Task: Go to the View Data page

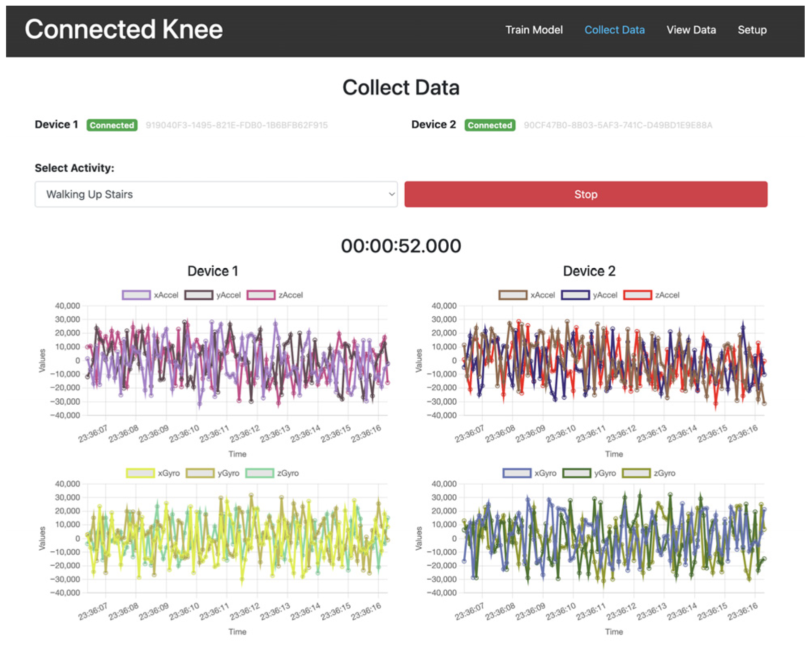Action: pyautogui.click(x=691, y=30)
